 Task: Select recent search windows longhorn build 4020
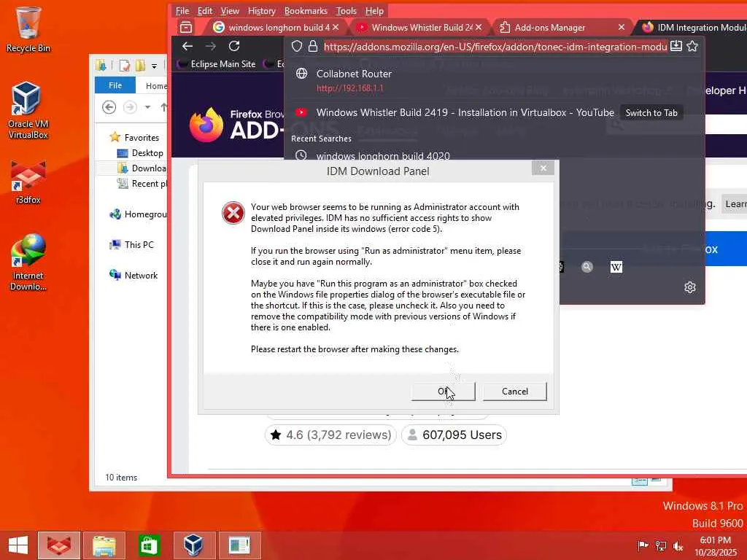(x=494, y=155)
